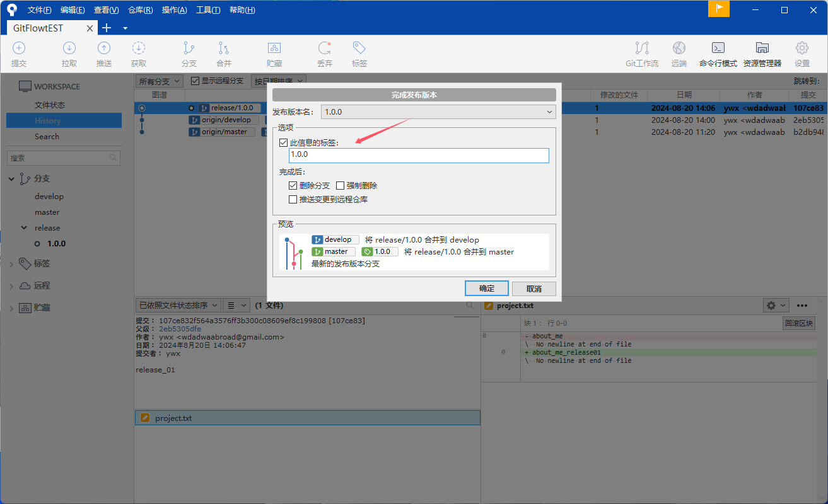Select the develop branch in sidebar
The height and width of the screenshot is (504, 828).
point(49,197)
